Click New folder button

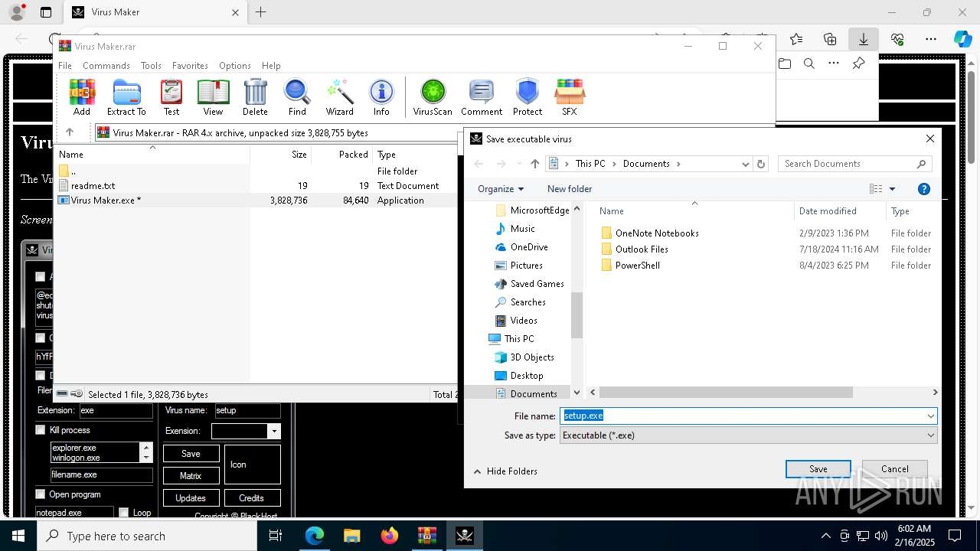pos(570,189)
